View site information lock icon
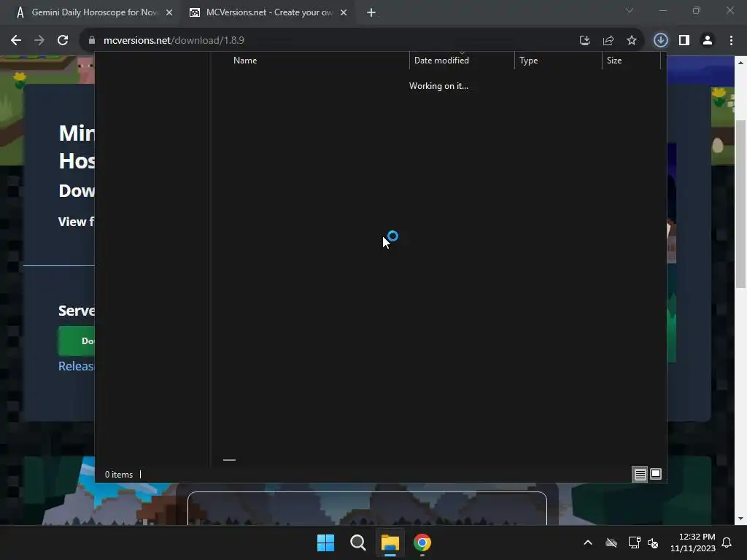Viewport: 747px width, 560px height. 92,41
